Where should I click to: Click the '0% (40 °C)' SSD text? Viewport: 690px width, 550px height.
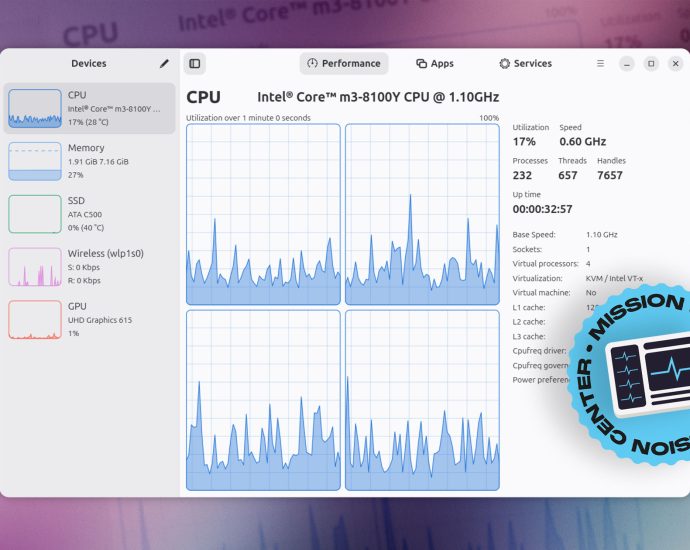click(x=86, y=227)
